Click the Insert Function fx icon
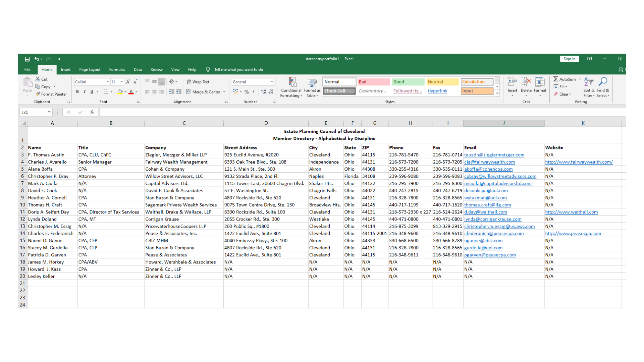644x362 pixels. (92, 112)
